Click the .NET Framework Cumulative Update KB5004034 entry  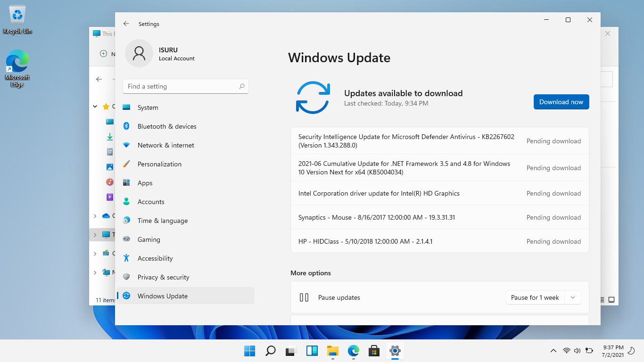click(x=440, y=168)
